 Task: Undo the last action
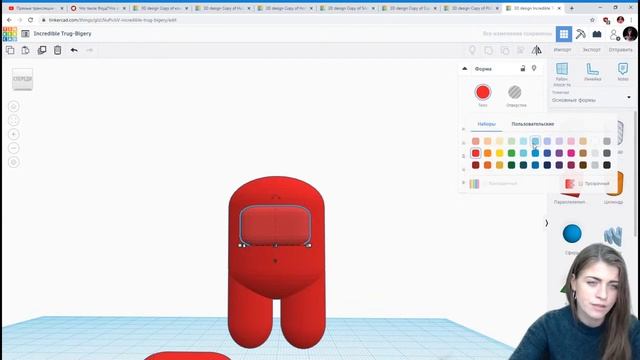[x=74, y=50]
